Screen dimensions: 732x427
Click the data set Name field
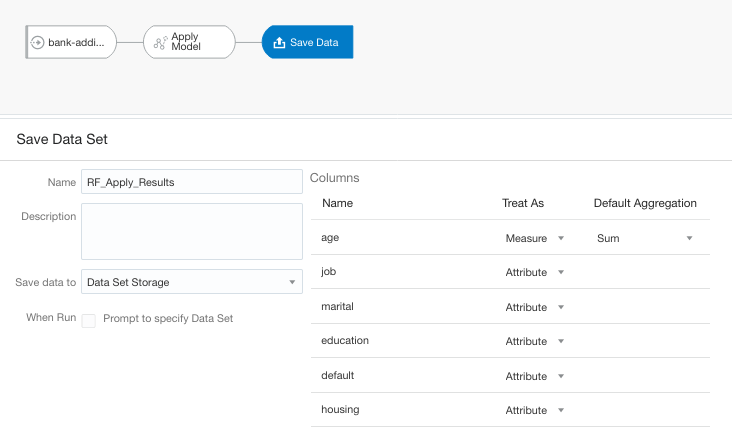click(192, 181)
